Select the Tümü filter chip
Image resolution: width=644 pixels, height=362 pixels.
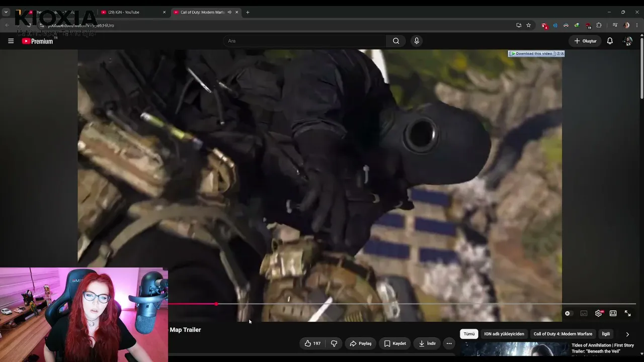click(x=469, y=334)
